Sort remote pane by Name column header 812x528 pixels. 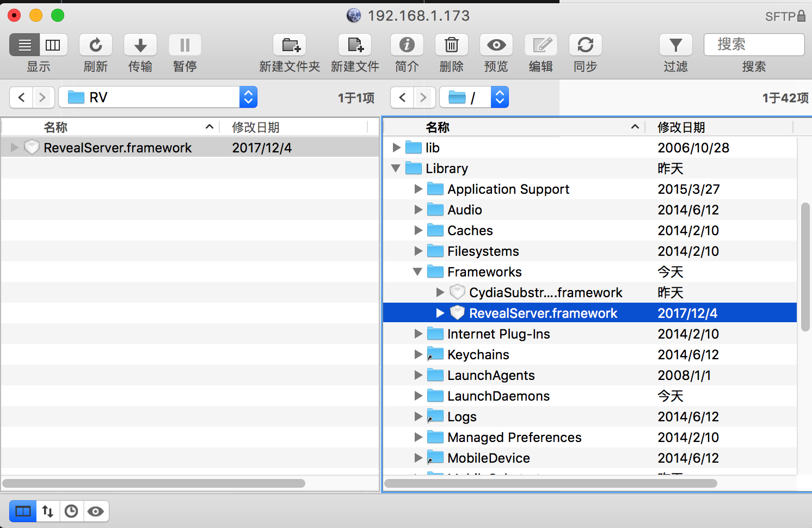514,127
